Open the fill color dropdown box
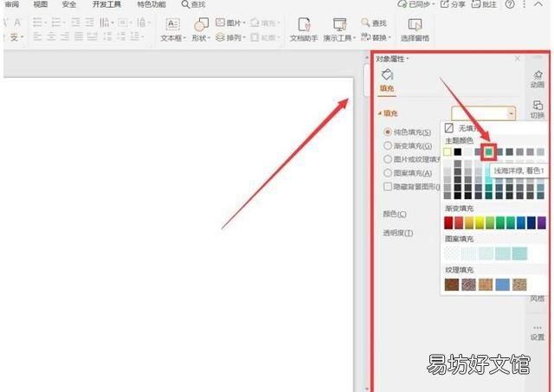 [x=483, y=113]
